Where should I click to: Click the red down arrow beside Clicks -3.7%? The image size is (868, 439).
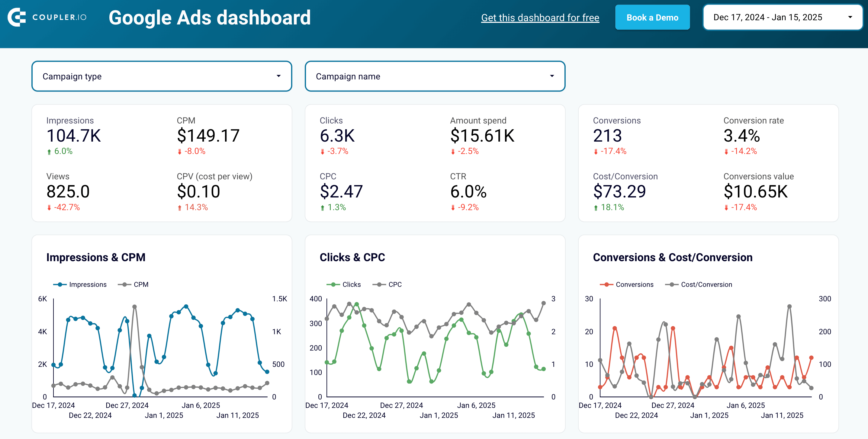pos(323,151)
